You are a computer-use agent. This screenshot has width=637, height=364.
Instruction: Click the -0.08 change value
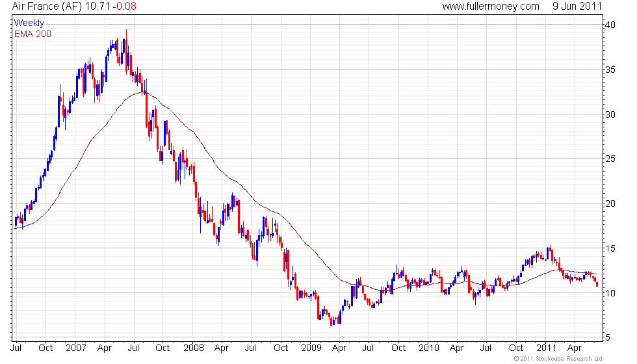124,6
